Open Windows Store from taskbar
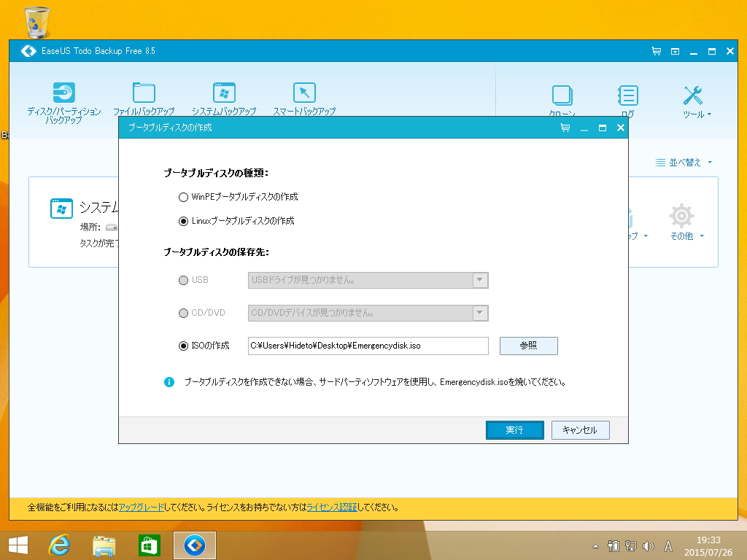Viewport: 747px width, 560px height. 149,545
